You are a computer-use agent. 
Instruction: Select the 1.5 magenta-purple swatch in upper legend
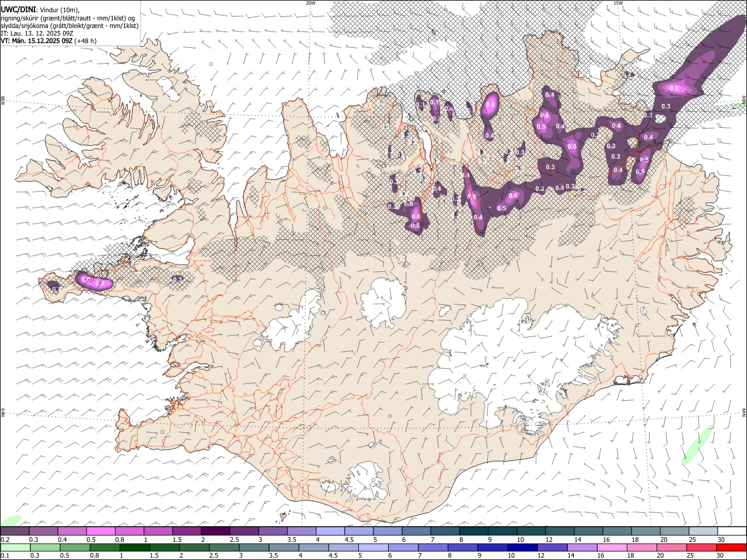(187, 531)
